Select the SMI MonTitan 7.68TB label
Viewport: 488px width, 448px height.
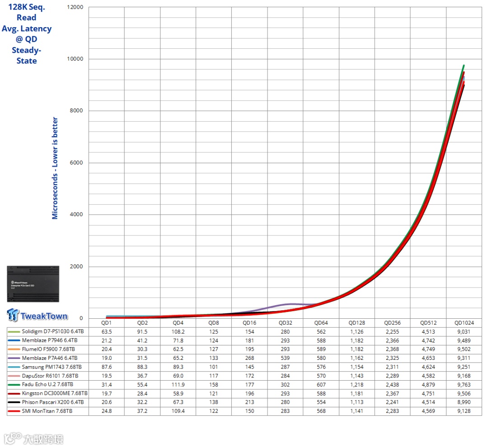[47, 411]
